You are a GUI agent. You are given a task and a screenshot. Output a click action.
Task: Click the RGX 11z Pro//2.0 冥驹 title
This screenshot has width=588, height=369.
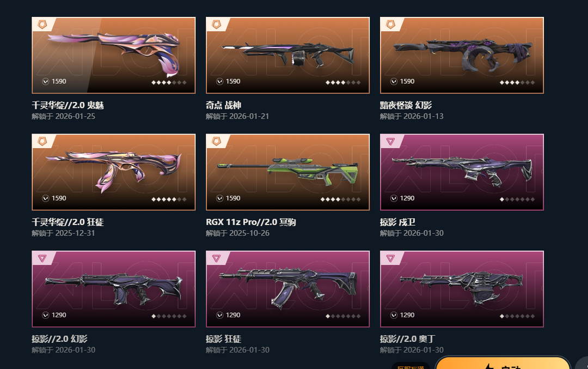251,222
